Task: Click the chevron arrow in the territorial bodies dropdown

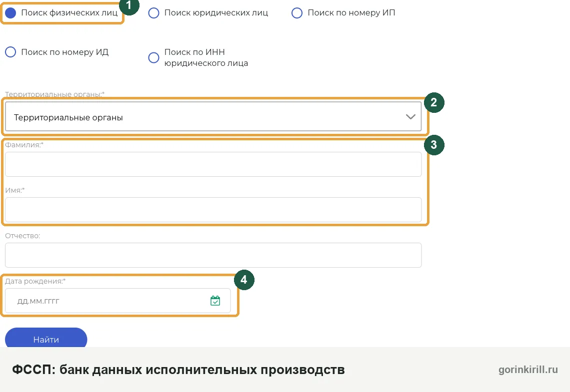Action: [x=410, y=117]
